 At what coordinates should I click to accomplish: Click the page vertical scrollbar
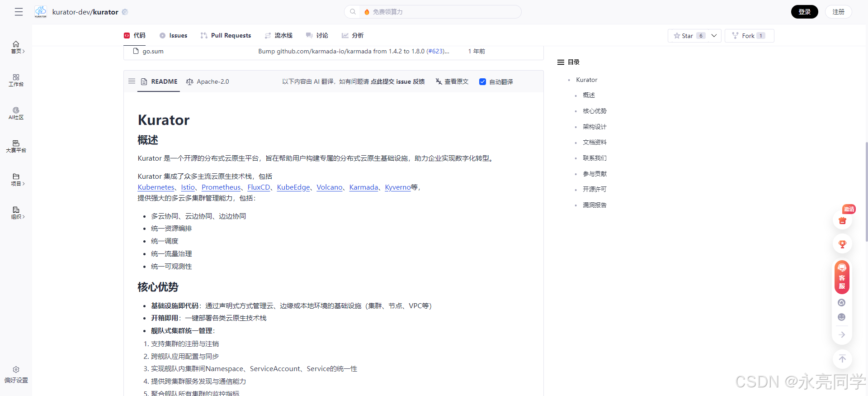866,192
